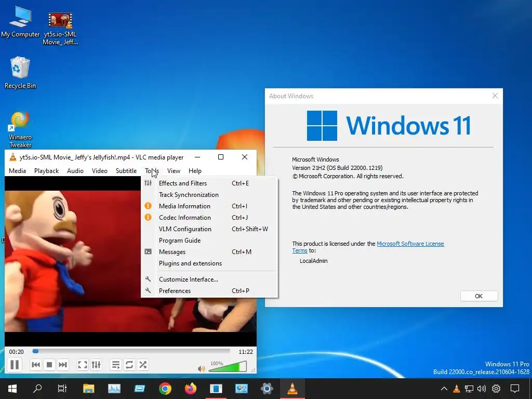Stop playback in VLC
This screenshot has width=532, height=399.
coord(49,365)
